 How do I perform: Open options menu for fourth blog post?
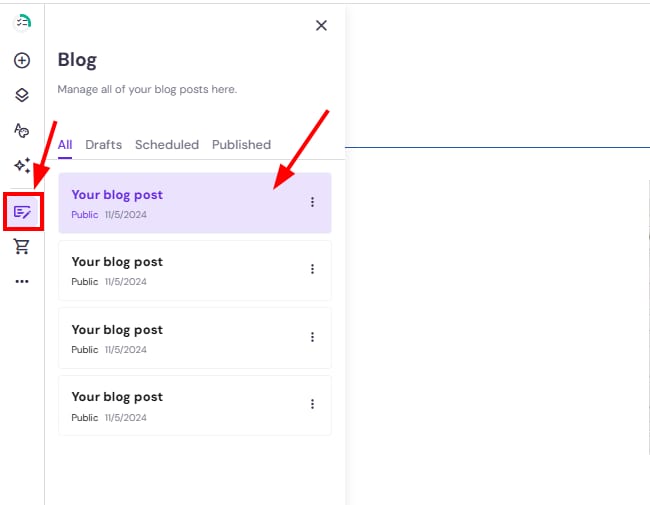click(x=312, y=404)
